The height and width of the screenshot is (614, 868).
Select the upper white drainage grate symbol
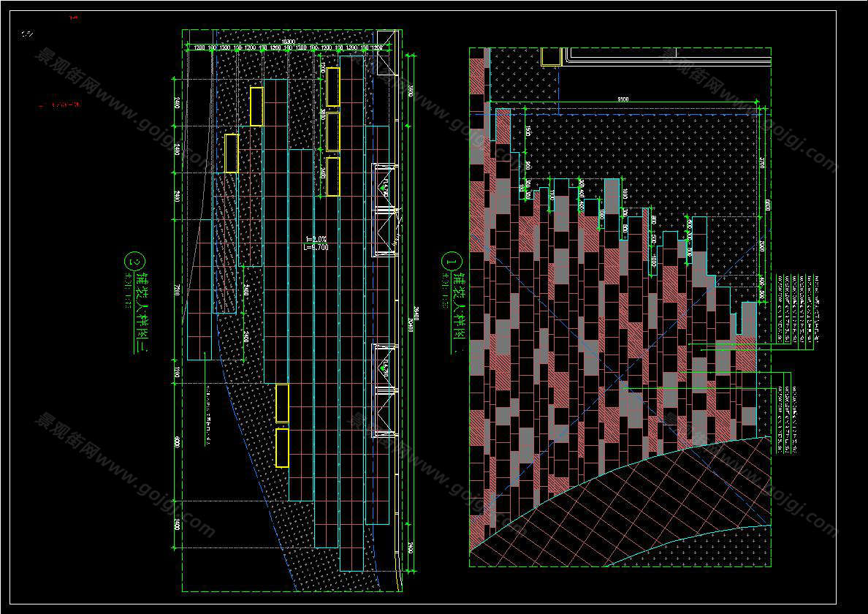pyautogui.click(x=383, y=211)
